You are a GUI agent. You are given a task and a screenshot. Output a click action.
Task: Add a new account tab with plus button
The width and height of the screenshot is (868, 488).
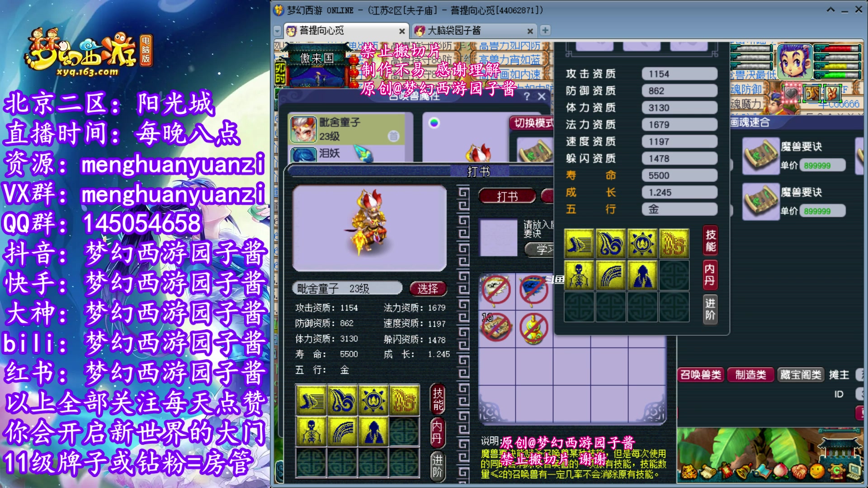pos(545,30)
